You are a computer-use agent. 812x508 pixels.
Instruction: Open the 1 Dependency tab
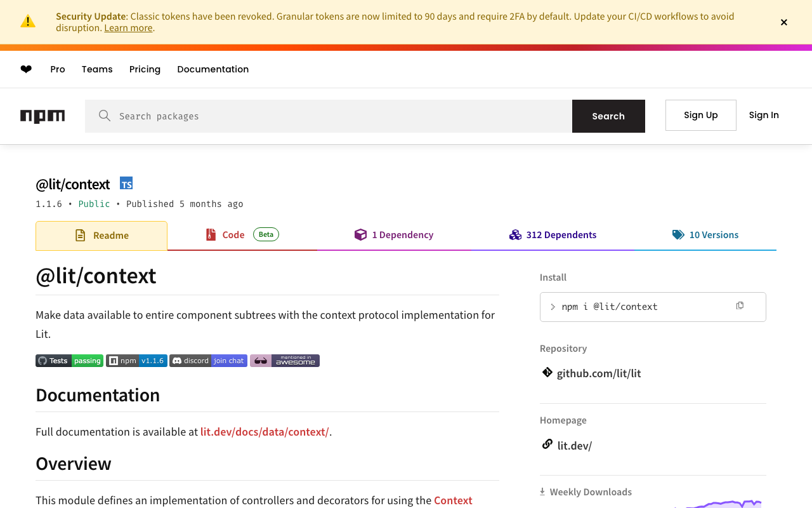(x=394, y=235)
